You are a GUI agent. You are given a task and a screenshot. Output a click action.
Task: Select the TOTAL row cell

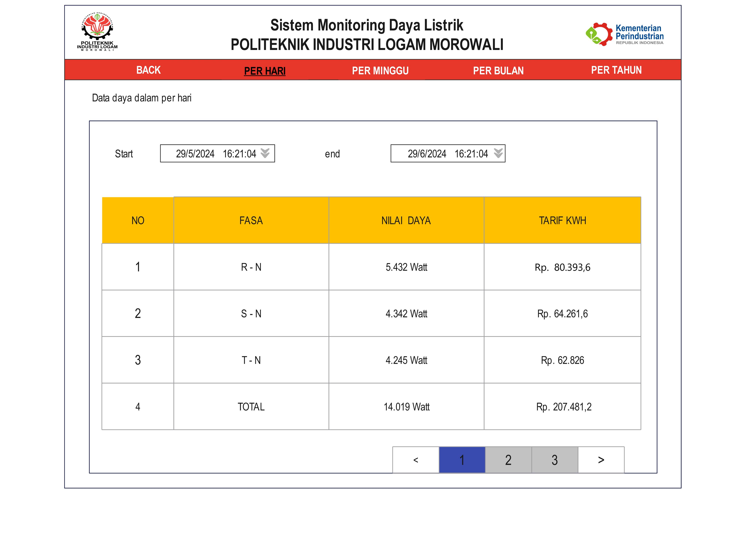click(x=251, y=407)
